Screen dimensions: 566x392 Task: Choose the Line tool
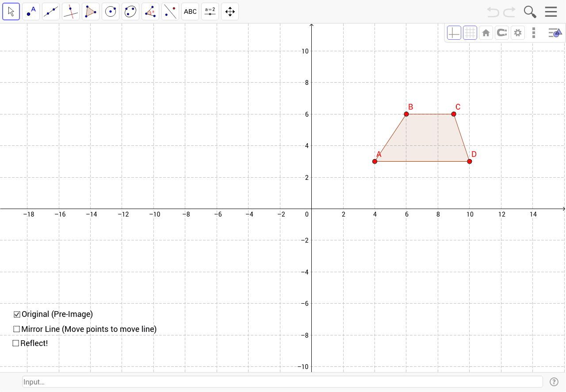coord(50,11)
